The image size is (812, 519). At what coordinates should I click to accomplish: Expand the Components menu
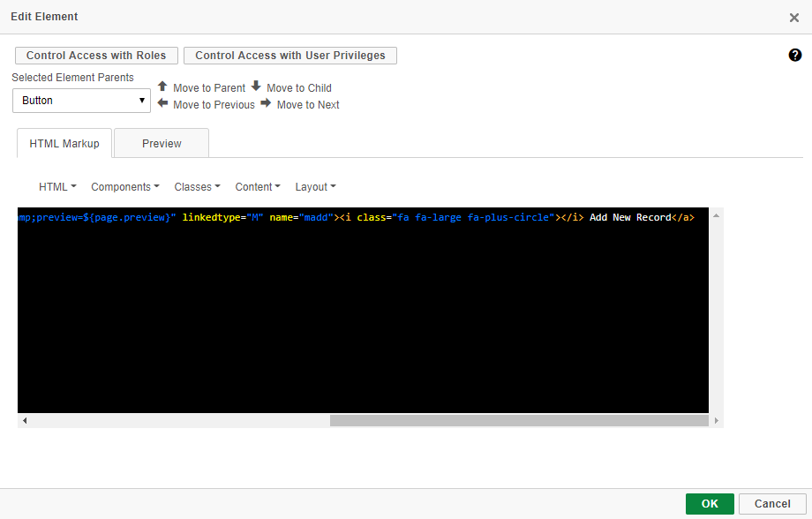124,187
